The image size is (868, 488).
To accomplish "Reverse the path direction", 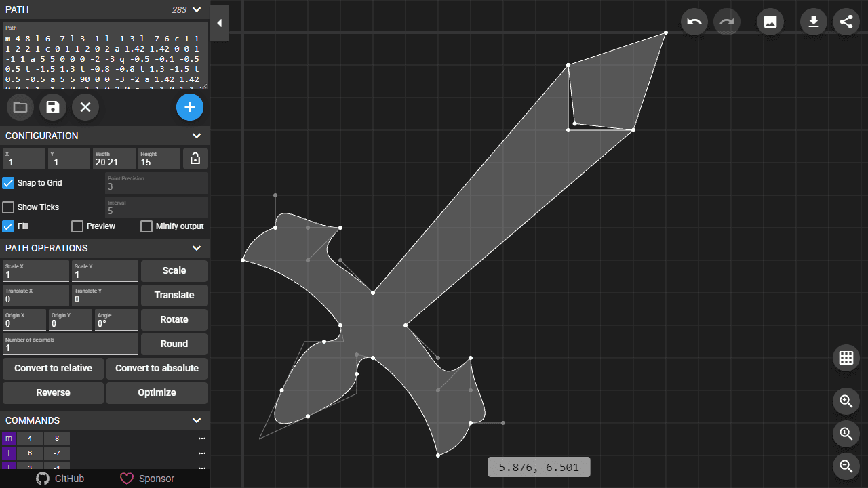I will pos(53,392).
